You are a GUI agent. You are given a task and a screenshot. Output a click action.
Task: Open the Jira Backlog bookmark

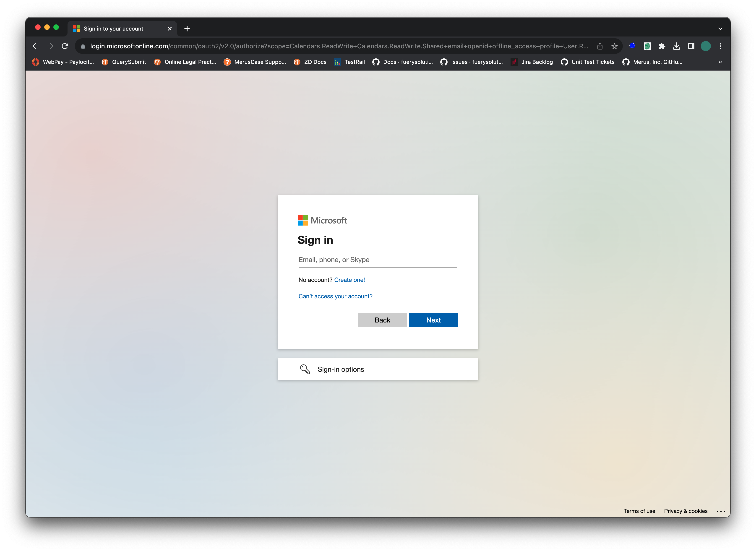532,62
